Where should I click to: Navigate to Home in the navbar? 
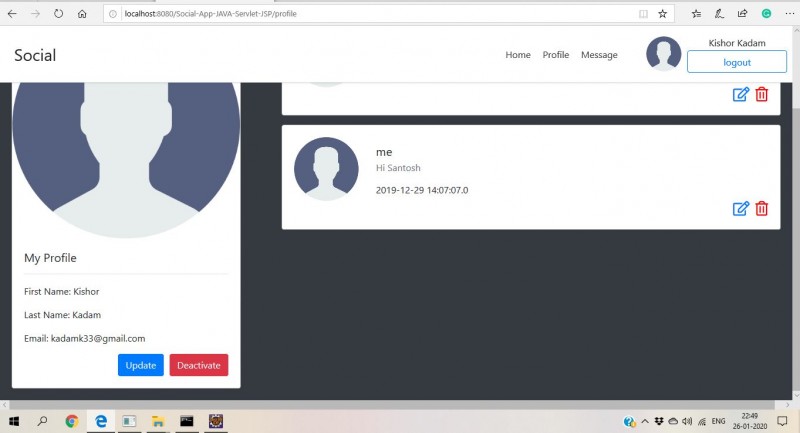(x=518, y=55)
